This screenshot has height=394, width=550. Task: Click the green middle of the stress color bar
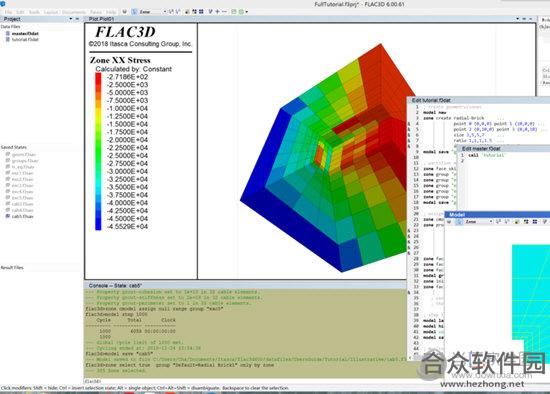(x=98, y=151)
